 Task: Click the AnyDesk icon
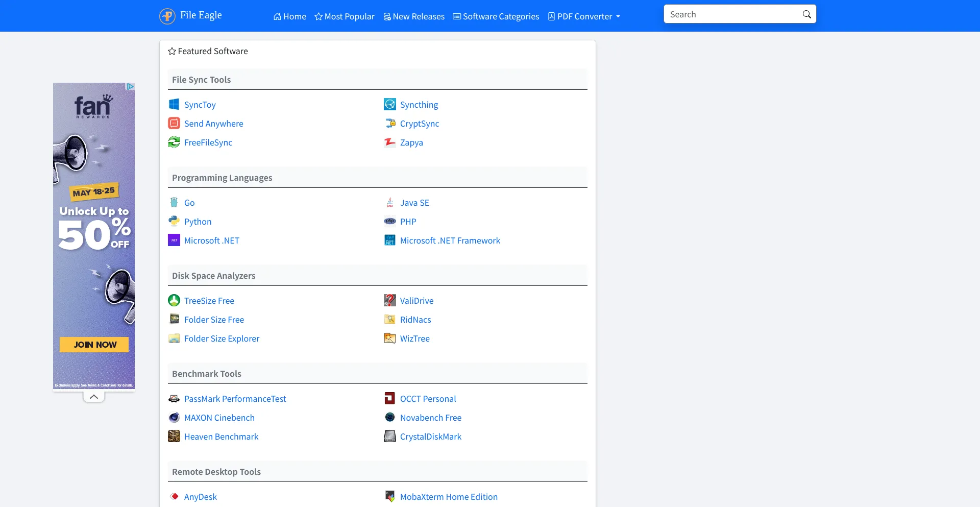174,496
